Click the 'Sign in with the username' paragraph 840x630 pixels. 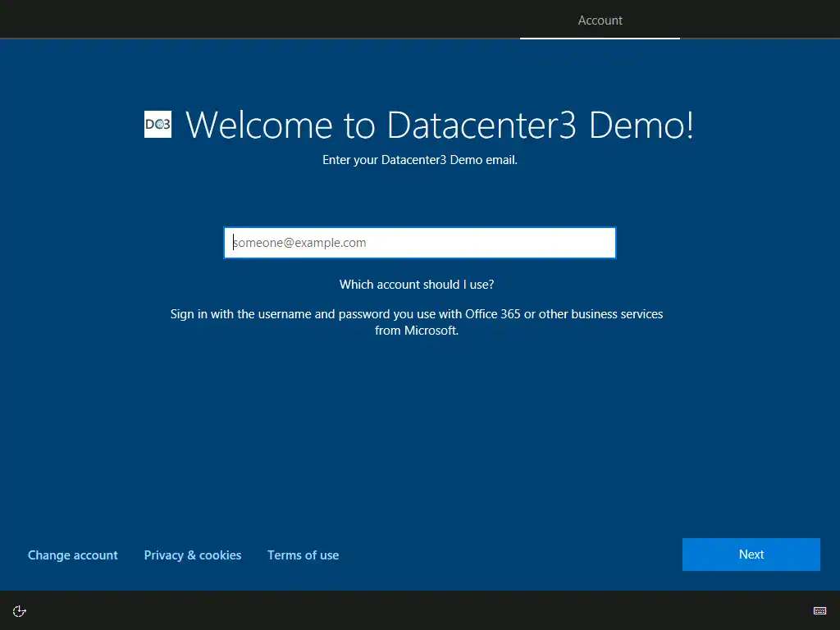tap(417, 322)
